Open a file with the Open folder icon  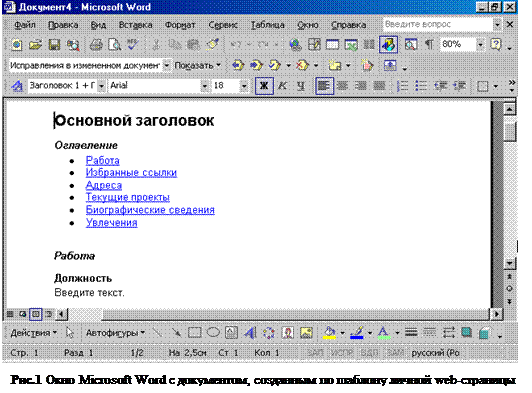click(35, 45)
